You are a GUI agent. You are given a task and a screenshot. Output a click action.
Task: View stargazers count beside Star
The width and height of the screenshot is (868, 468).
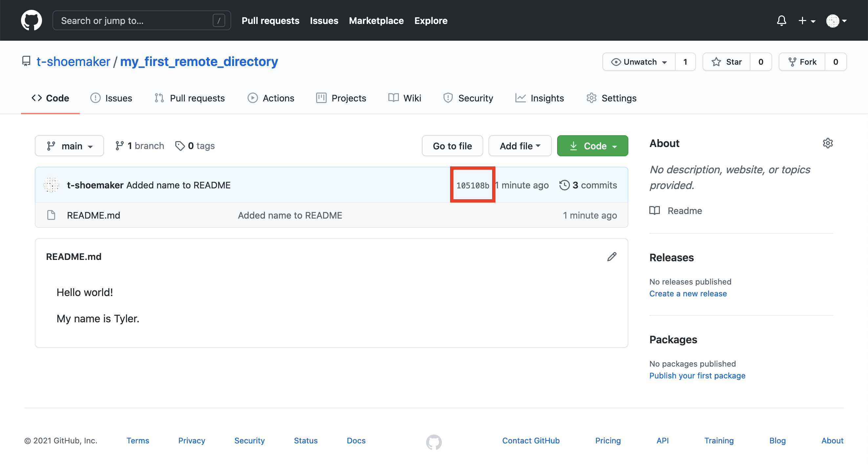coord(761,62)
